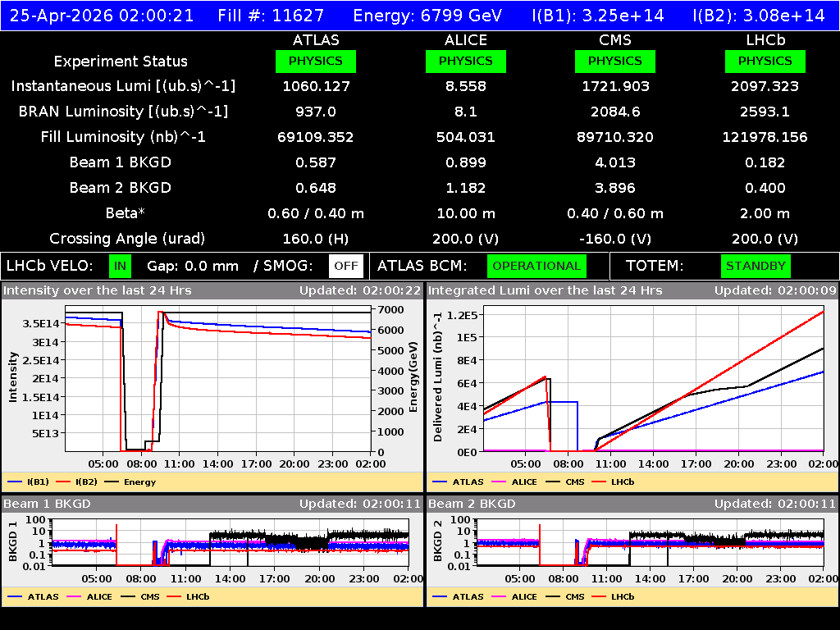Click ATLAS instantaneous lumi 1060.127
The width and height of the screenshot is (840, 630).
point(316,86)
